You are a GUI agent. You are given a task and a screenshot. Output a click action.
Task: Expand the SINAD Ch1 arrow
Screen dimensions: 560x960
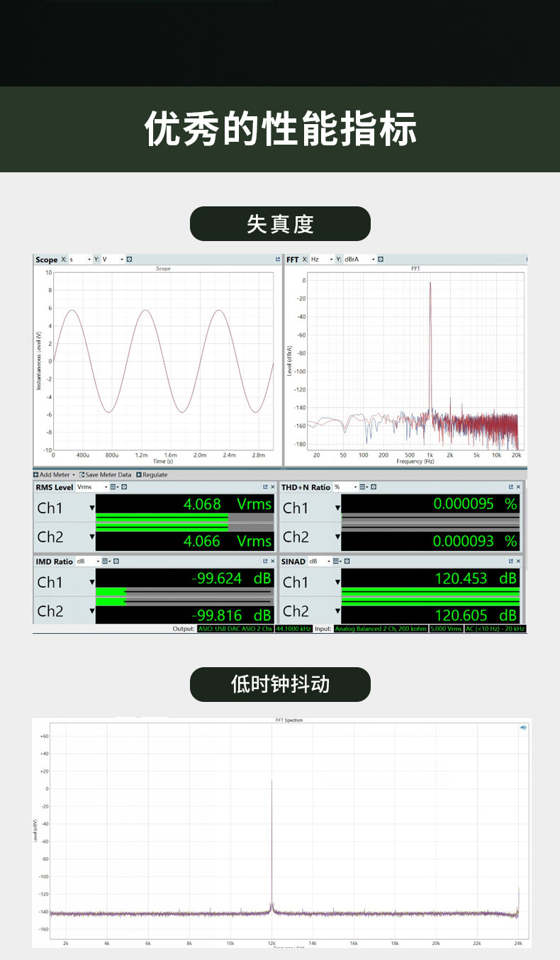click(337, 583)
